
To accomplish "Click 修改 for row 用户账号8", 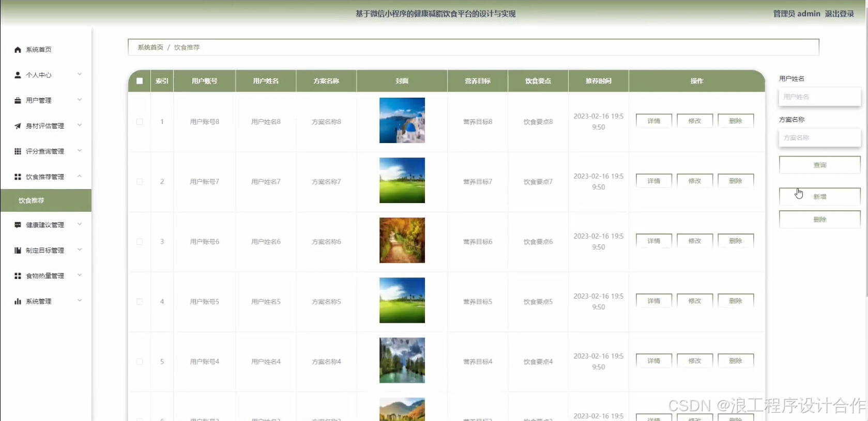I will [695, 121].
